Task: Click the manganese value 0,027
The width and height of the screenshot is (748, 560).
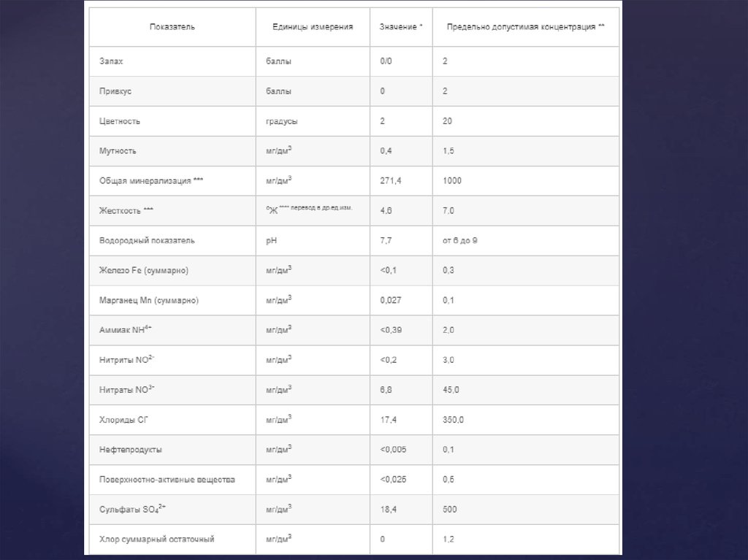Action: [x=391, y=300]
